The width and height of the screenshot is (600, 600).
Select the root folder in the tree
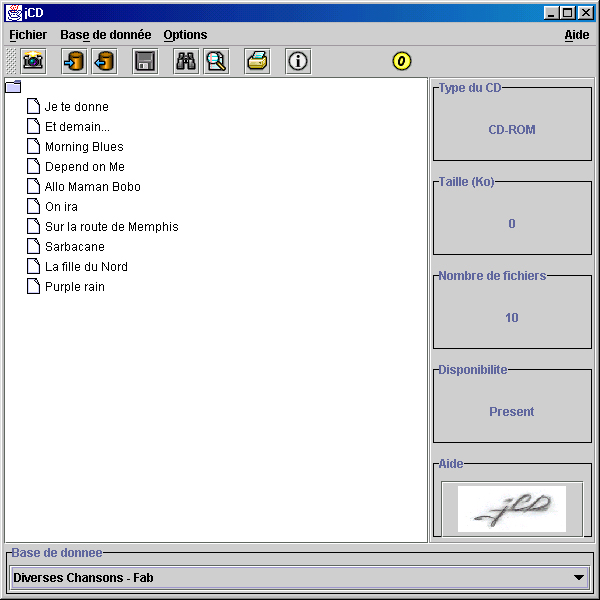tap(13, 87)
